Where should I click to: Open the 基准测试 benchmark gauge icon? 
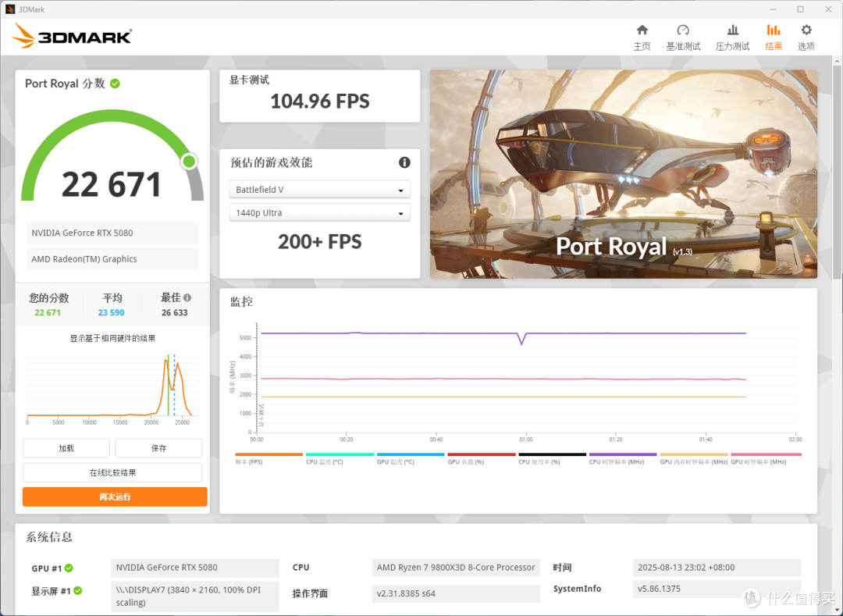click(x=683, y=30)
